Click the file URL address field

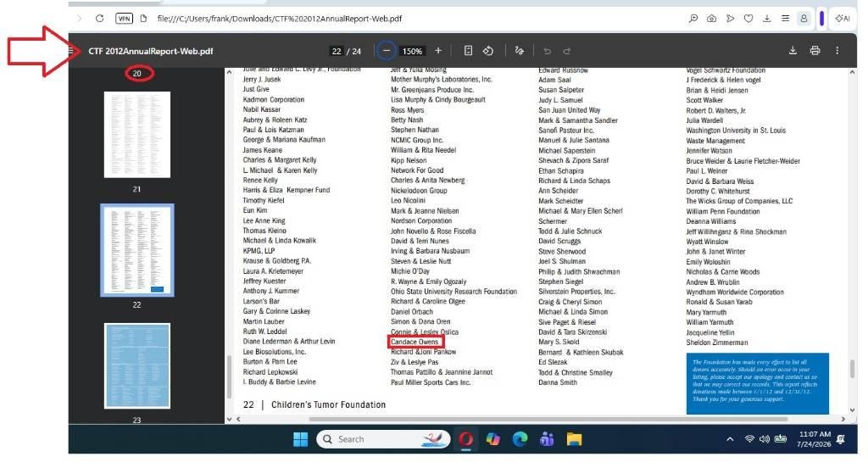(x=280, y=19)
